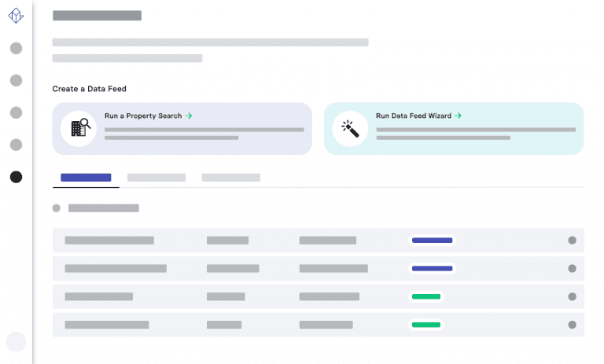Viewport: 604px width, 364px height.
Task: Click the app logo in the sidebar
Action: pyautogui.click(x=16, y=16)
